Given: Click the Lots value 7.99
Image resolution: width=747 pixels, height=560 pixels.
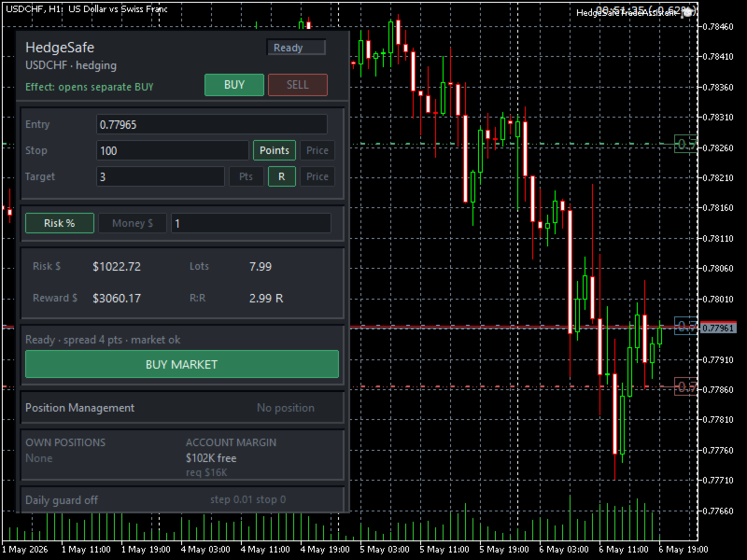Looking at the screenshot, I should click(x=261, y=267).
